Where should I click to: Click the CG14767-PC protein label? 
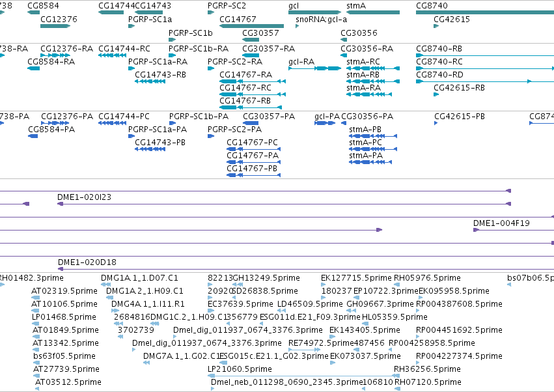[x=253, y=143]
